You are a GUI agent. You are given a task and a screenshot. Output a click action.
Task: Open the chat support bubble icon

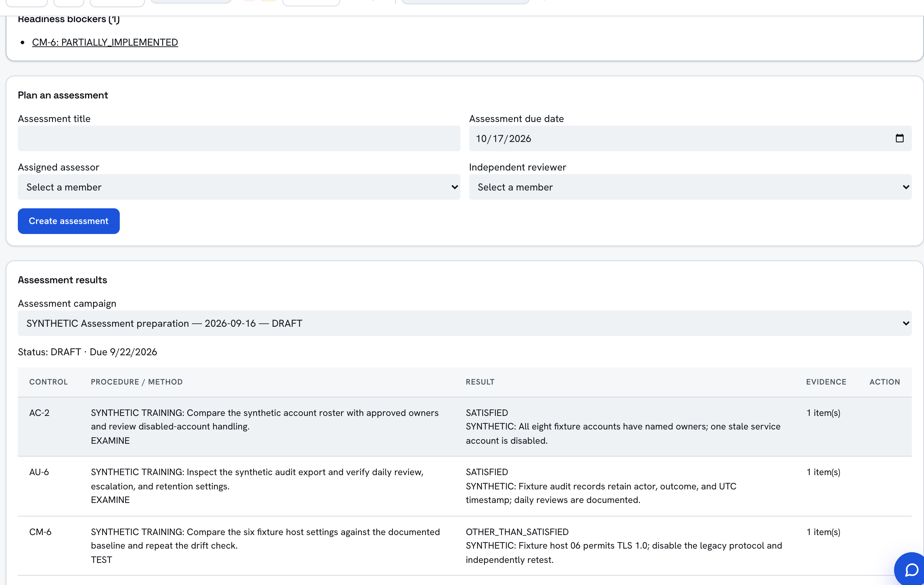(x=911, y=570)
